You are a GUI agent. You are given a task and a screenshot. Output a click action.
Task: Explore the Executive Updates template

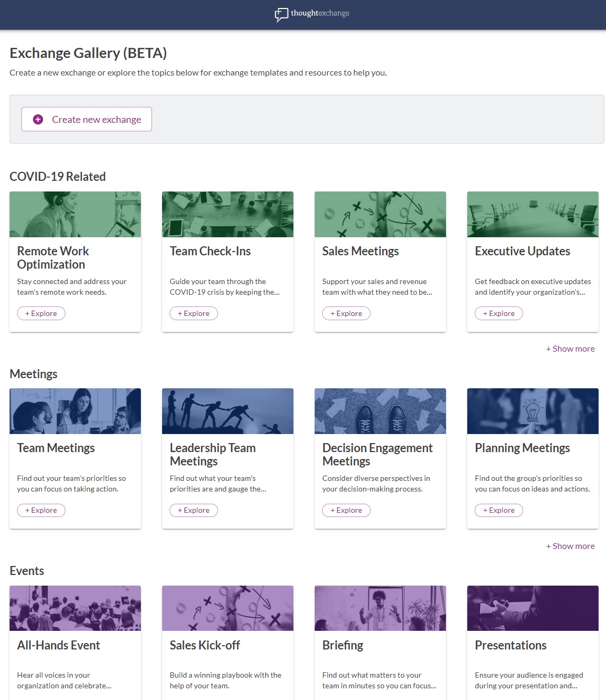pos(499,313)
